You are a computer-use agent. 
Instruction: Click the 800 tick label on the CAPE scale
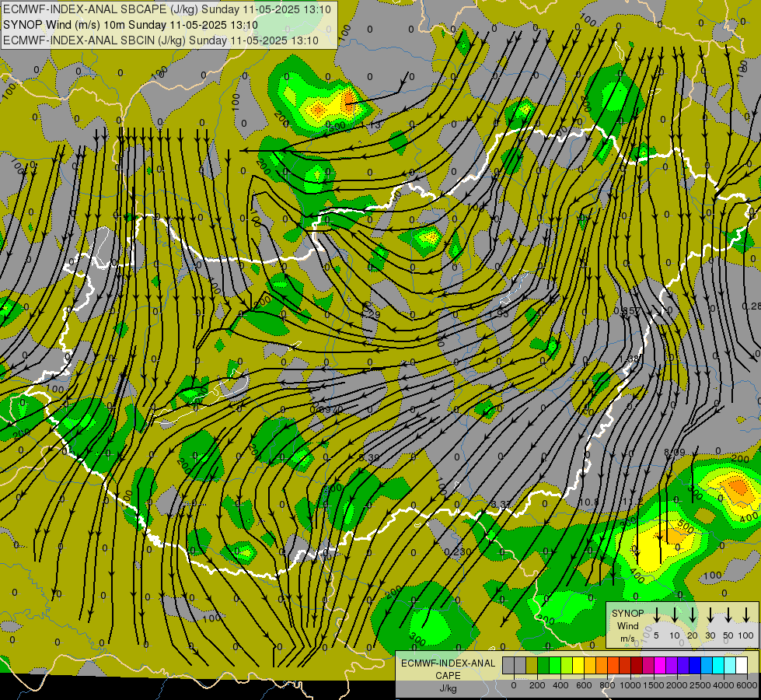coord(607,685)
